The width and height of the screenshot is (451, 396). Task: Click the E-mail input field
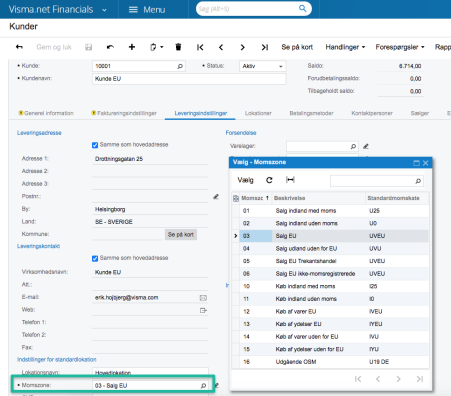tap(150, 297)
